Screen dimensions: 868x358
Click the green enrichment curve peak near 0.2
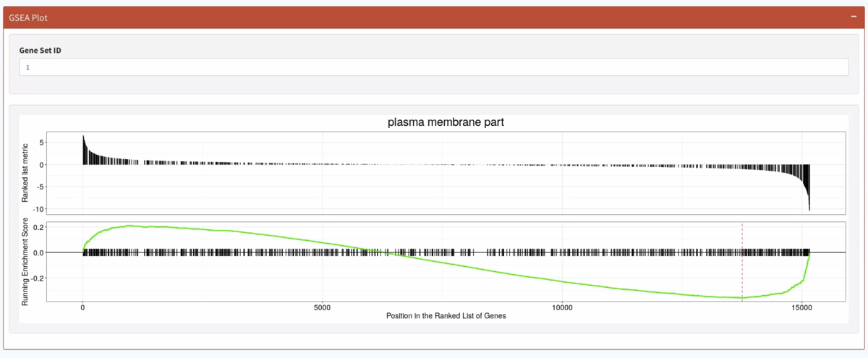tap(130, 226)
